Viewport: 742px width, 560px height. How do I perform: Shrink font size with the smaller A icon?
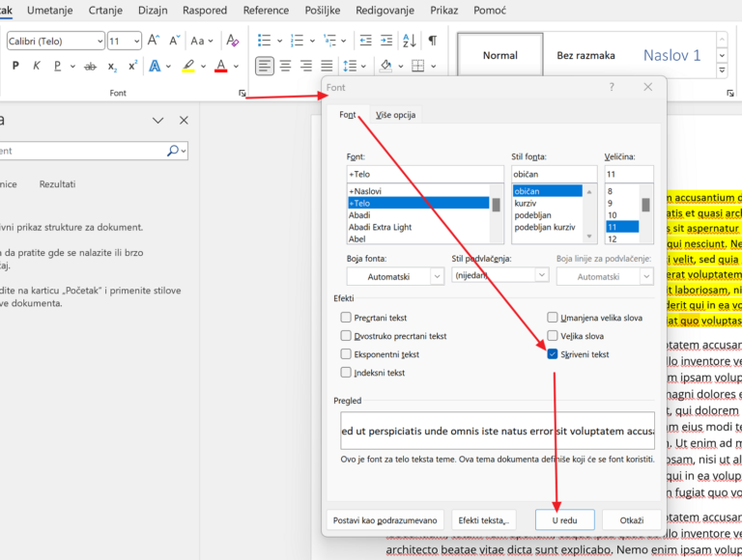[x=174, y=41]
